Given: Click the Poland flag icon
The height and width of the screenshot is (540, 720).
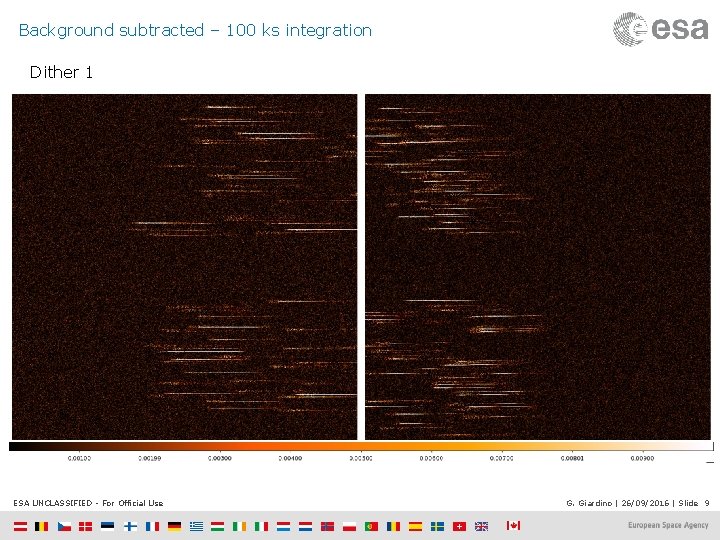Looking at the screenshot, I should tap(349, 526).
